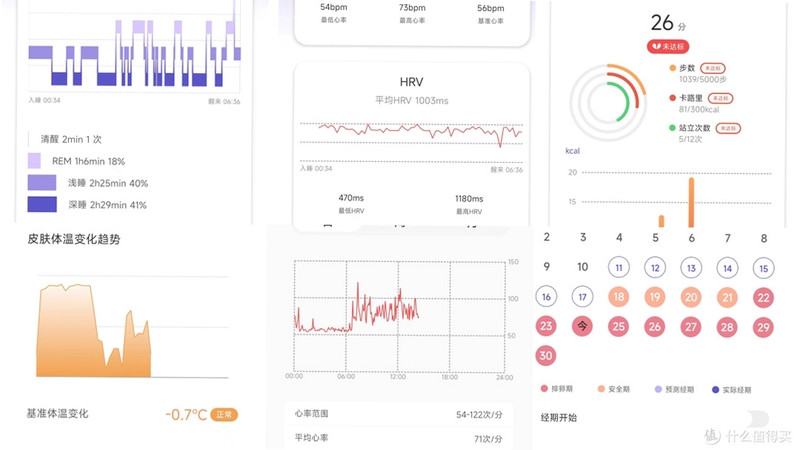This screenshot has width=800, height=450.
Task: Select calendar date 8
Action: [764, 238]
